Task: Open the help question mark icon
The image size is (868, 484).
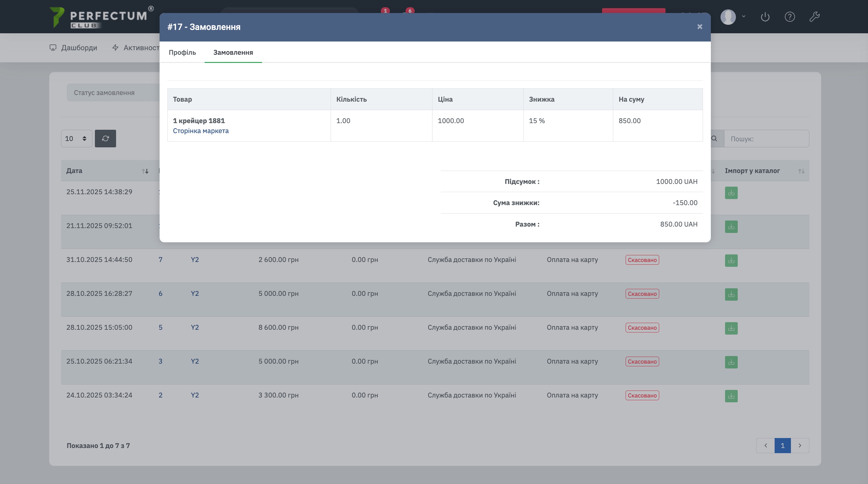Action: click(x=789, y=17)
